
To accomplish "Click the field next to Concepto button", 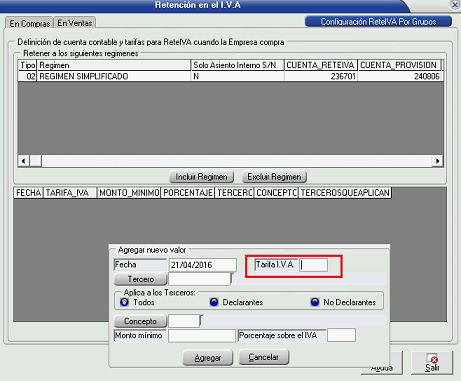I will click(x=184, y=321).
